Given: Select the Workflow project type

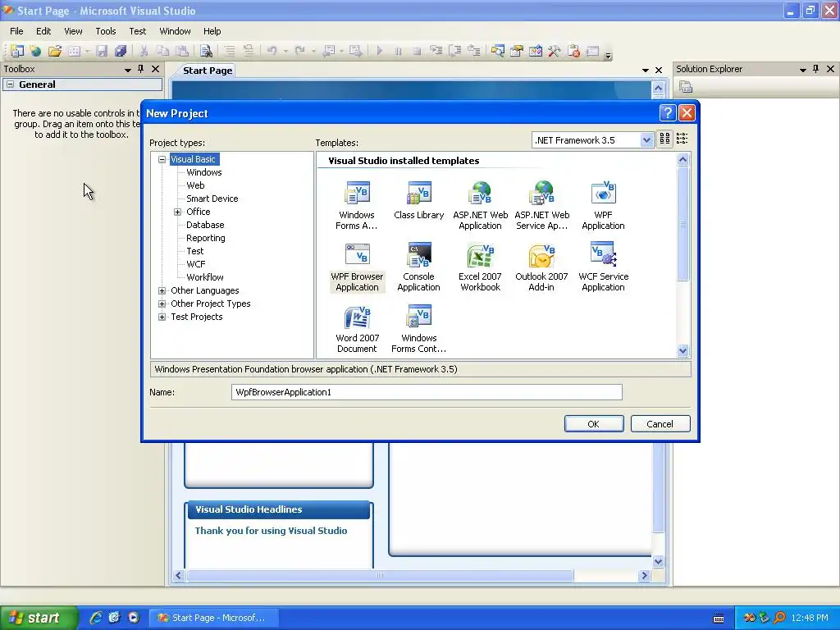Looking at the screenshot, I should pyautogui.click(x=204, y=277).
